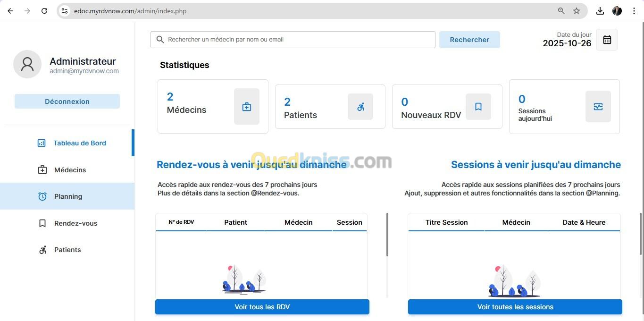This screenshot has width=644, height=321.
Task: Click the Rechercher button
Action: (469, 40)
